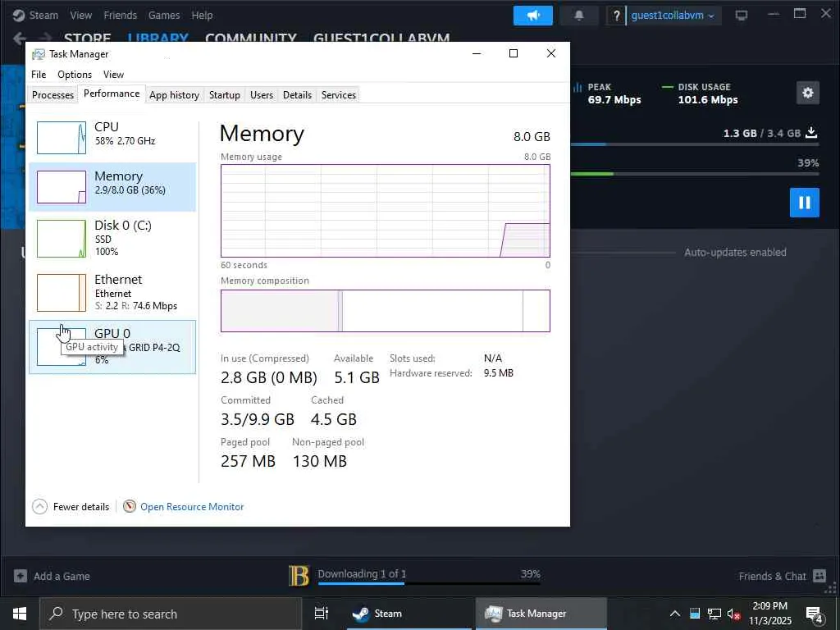840x630 pixels.
Task: Click the memory usage graph
Action: [x=386, y=211]
